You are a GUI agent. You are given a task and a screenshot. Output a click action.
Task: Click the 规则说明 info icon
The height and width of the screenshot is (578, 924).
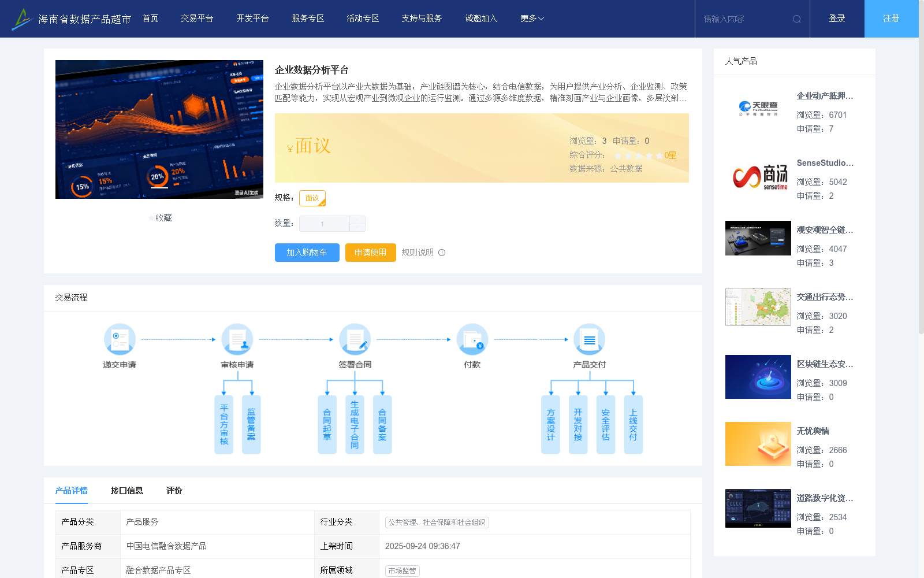[x=442, y=253]
